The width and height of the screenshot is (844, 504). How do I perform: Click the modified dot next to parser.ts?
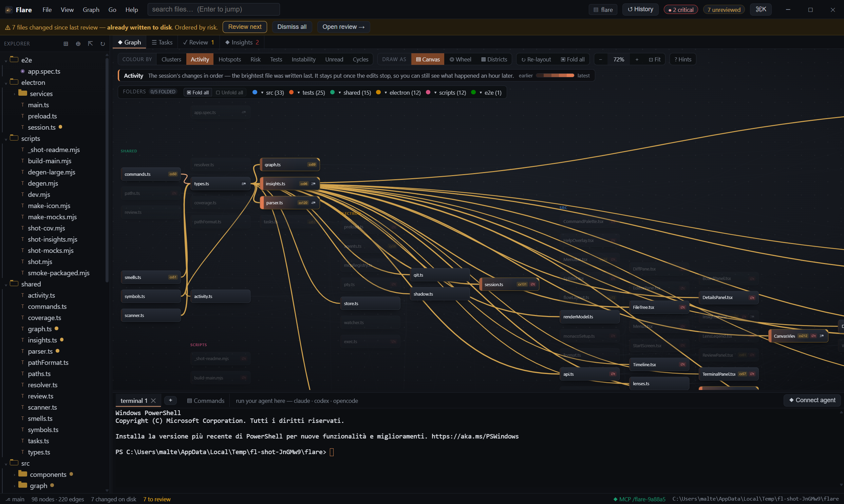click(57, 351)
